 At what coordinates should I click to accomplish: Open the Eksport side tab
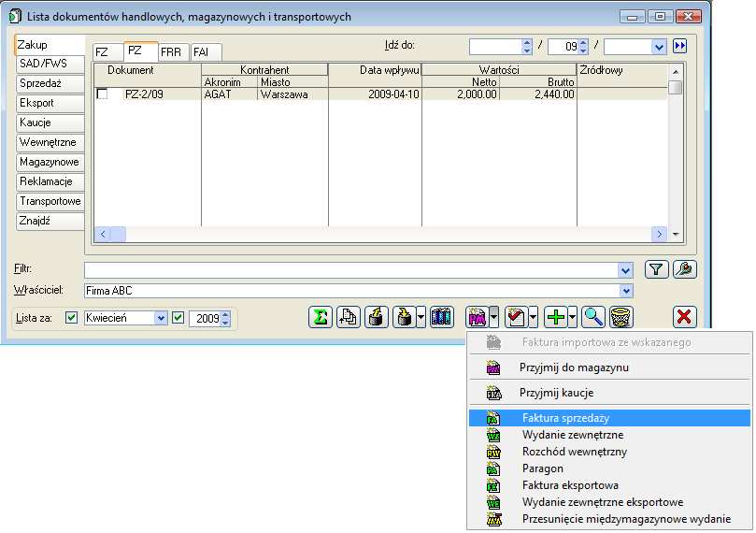(x=50, y=103)
